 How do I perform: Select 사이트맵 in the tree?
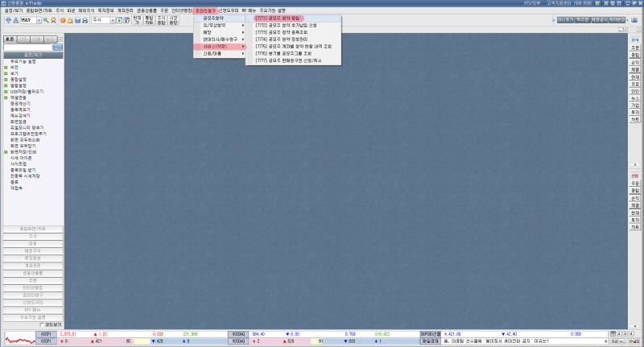(x=18, y=164)
